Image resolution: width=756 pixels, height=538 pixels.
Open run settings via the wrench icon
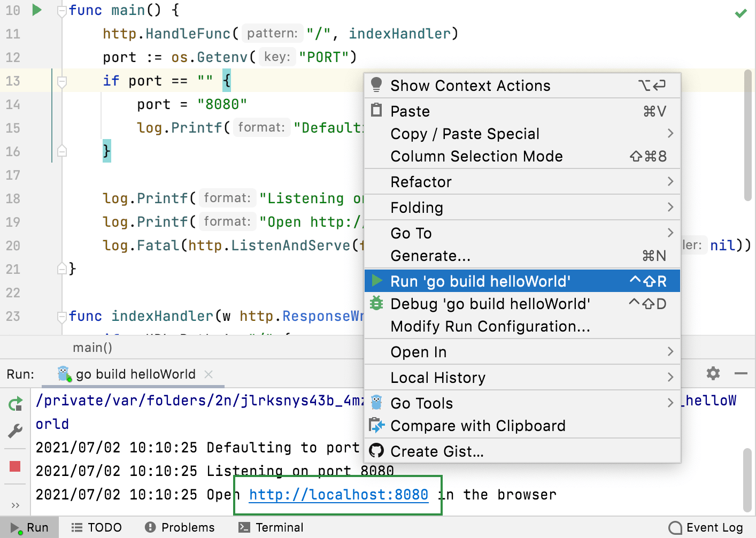(x=14, y=431)
